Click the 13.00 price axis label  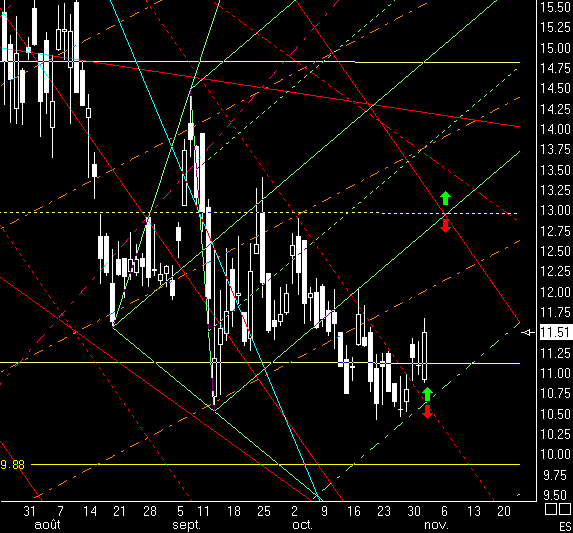pyautogui.click(x=555, y=211)
